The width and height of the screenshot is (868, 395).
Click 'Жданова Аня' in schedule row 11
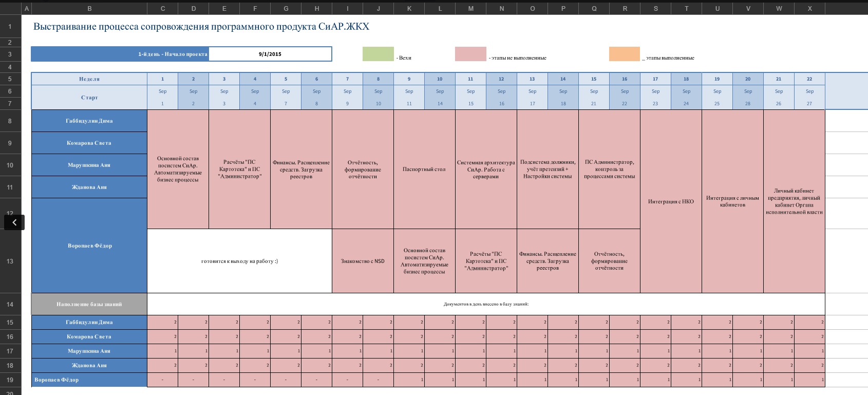tap(89, 187)
